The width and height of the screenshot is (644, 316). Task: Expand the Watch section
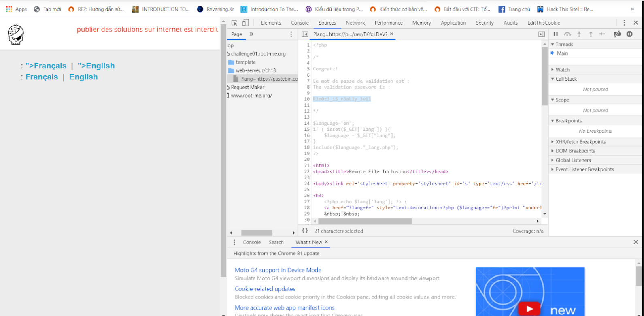pos(562,70)
